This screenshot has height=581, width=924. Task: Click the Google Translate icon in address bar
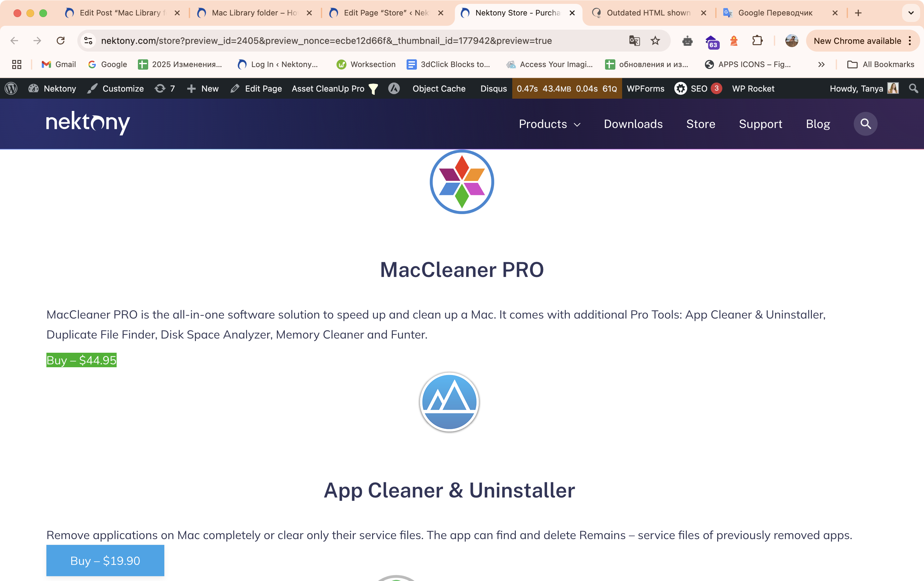pyautogui.click(x=634, y=41)
